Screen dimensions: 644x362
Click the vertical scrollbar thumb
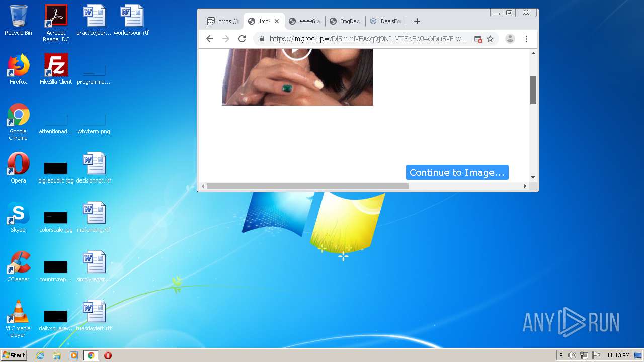[533, 90]
